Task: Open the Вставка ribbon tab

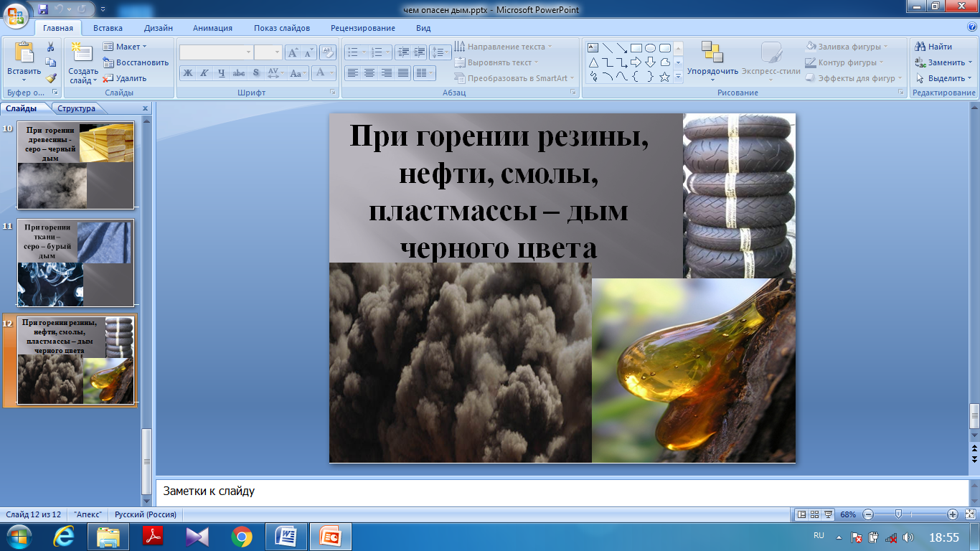Action: click(108, 28)
